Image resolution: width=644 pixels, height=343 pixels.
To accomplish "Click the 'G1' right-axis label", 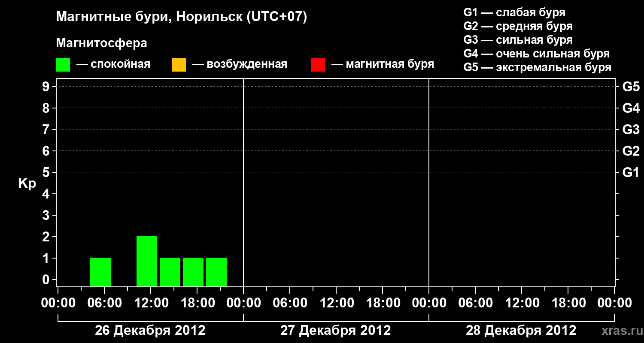I will [x=631, y=172].
